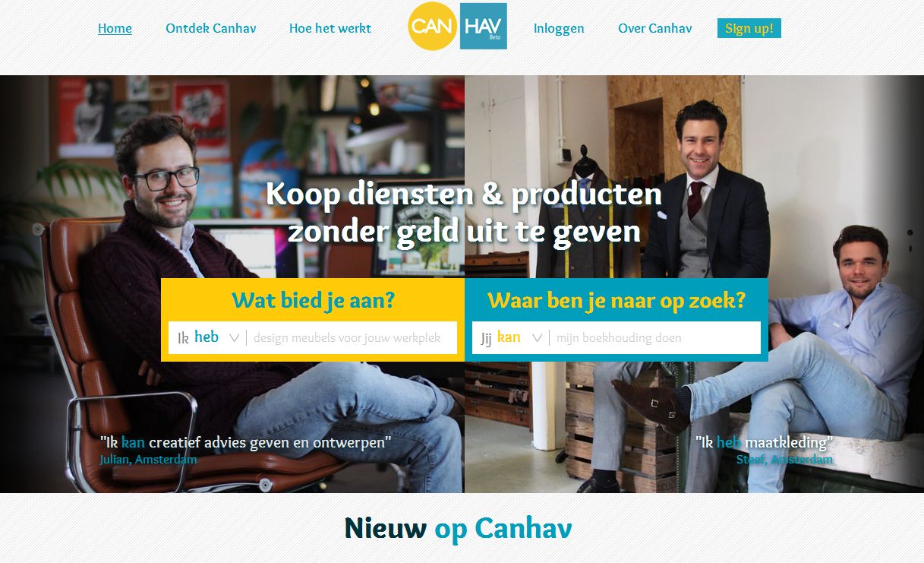The width and height of the screenshot is (924, 563).
Task: Click the Sign up! button
Action: pos(749,29)
